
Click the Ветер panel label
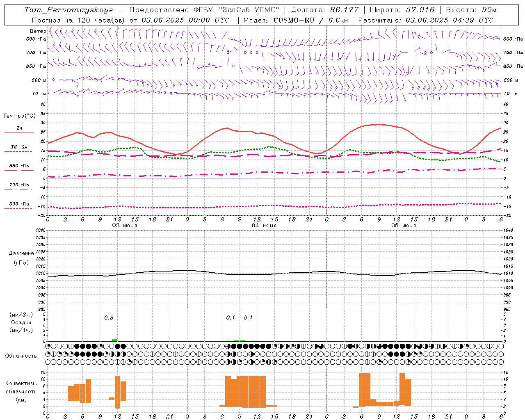pos(38,31)
